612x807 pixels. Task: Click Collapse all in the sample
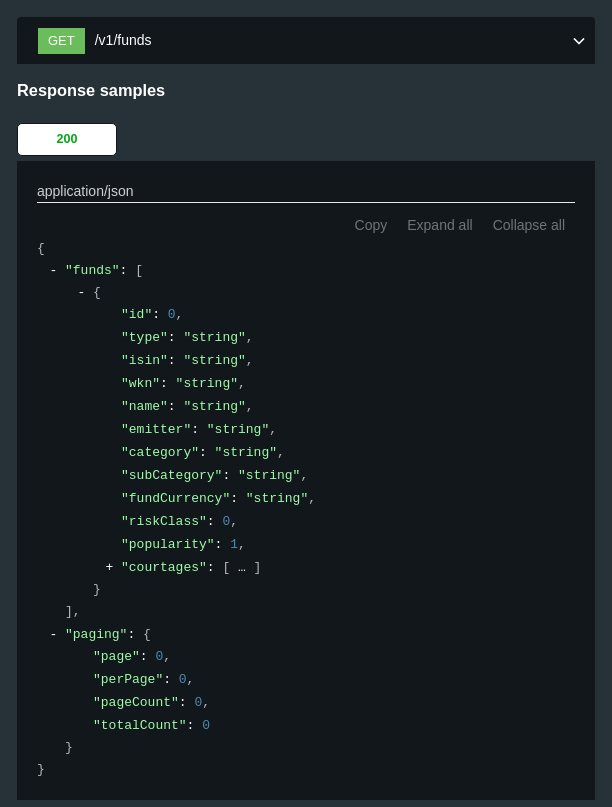point(529,225)
